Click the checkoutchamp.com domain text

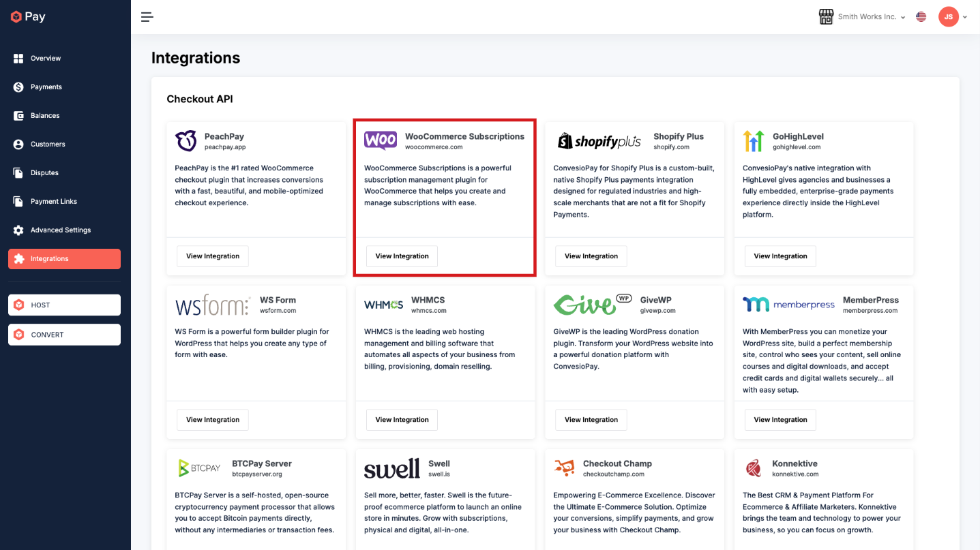(x=614, y=474)
